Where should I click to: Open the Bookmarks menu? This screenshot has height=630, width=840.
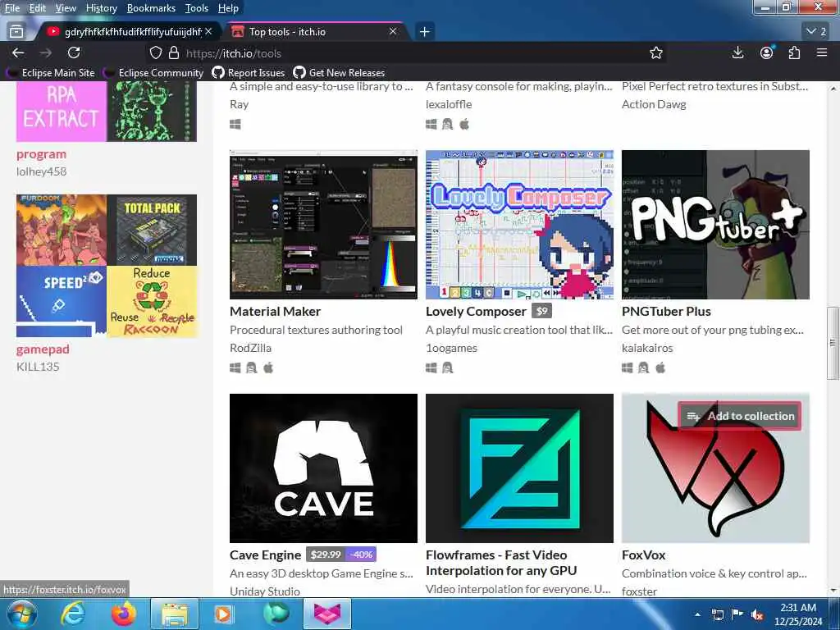(151, 8)
